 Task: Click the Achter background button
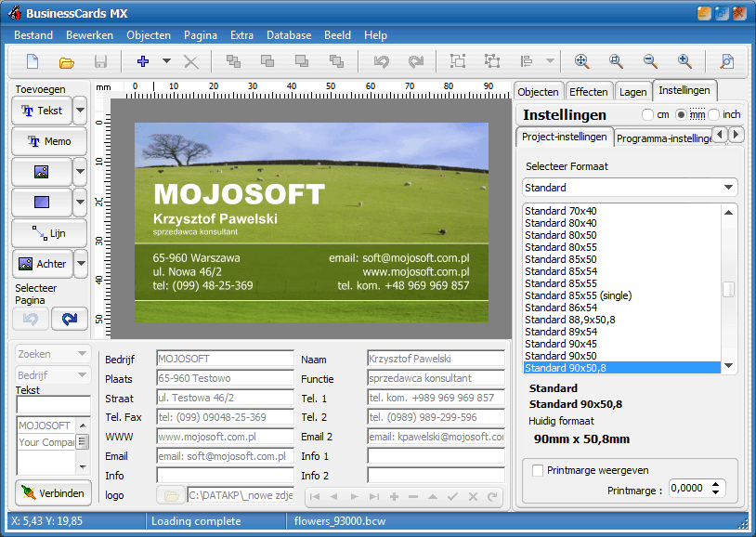42,264
